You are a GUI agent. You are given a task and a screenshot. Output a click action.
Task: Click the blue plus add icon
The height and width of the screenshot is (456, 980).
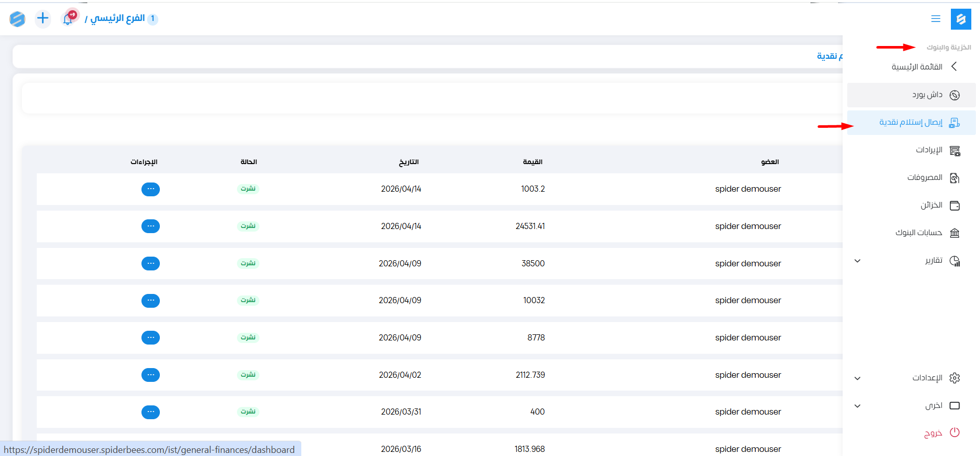(43, 19)
